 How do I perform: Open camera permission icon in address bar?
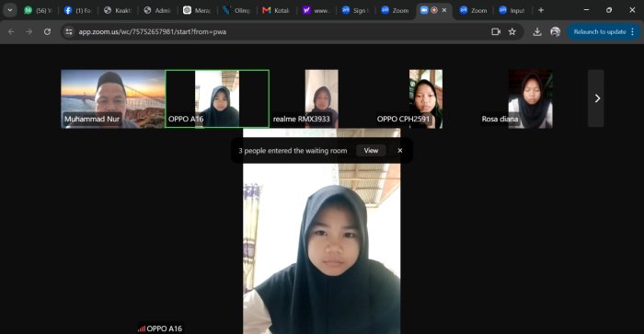pos(496,31)
